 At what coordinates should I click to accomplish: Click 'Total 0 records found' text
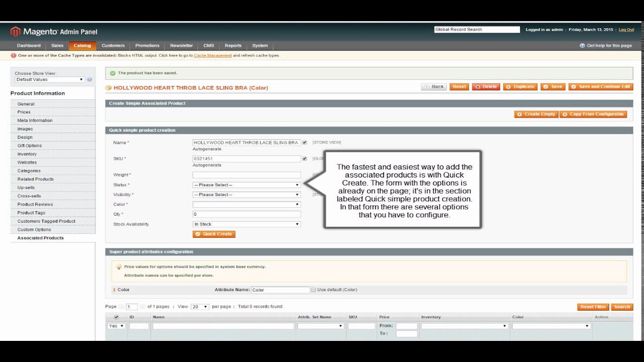[x=260, y=307]
